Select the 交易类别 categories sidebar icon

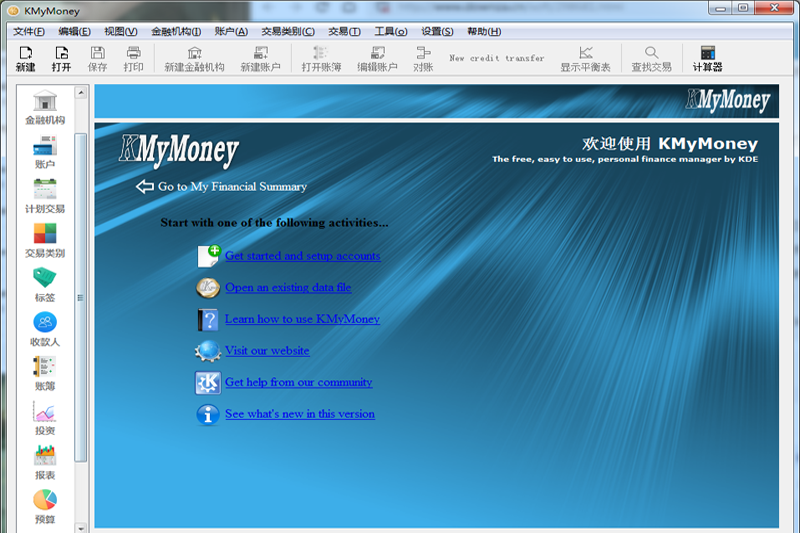tap(45, 239)
